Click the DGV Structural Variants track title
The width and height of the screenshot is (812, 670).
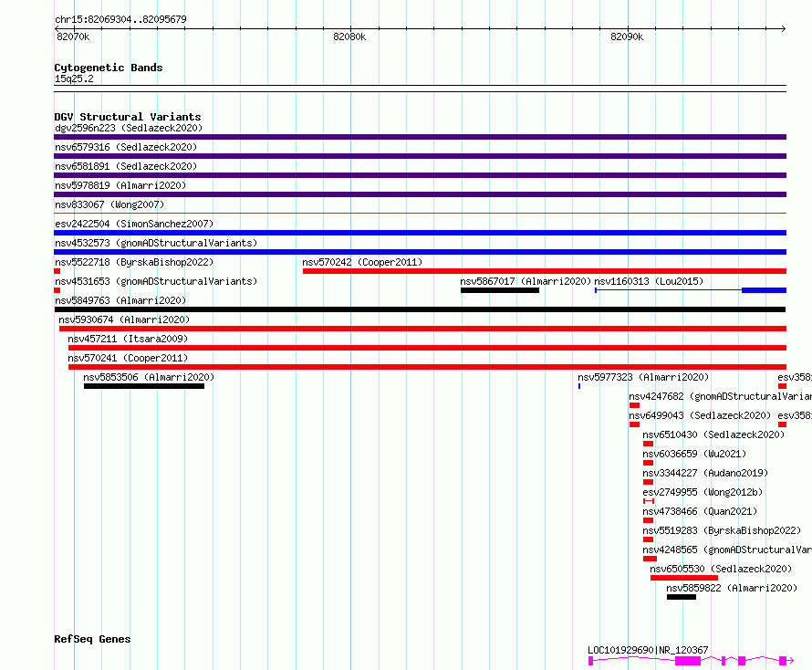coord(128,117)
